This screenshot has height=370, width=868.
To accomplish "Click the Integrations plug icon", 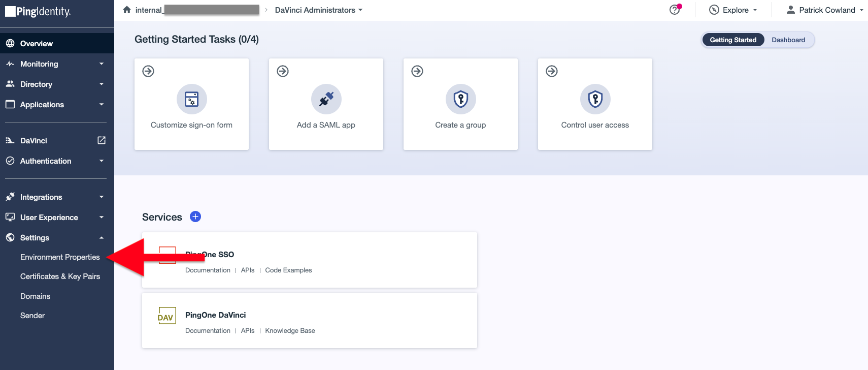I will click(10, 197).
